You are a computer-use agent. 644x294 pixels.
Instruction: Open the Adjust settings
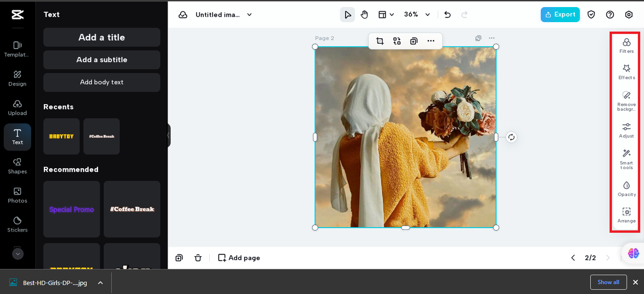[x=626, y=130]
